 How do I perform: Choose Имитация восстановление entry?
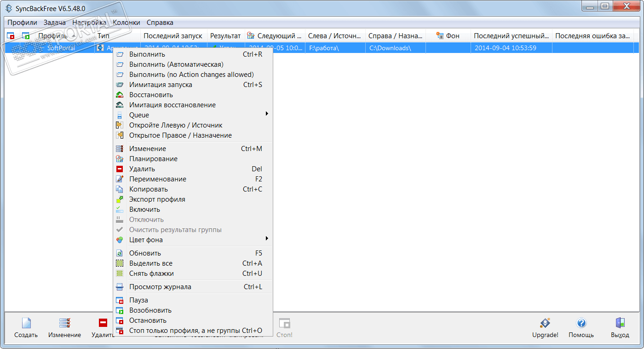pyautogui.click(x=193, y=105)
